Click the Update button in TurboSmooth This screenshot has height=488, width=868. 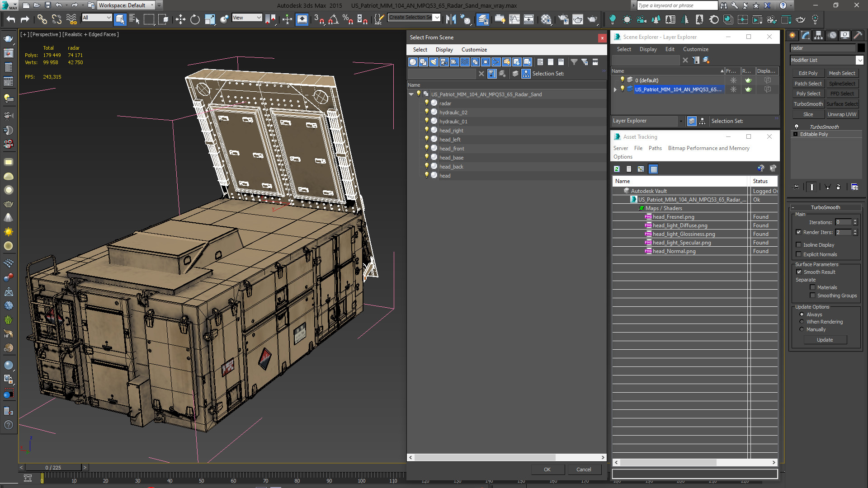point(825,340)
